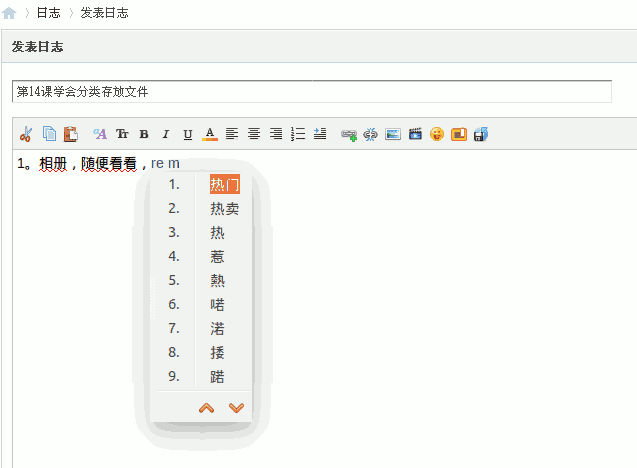Click the text 随便看看 in editor
637x468 pixels.
click(x=108, y=164)
